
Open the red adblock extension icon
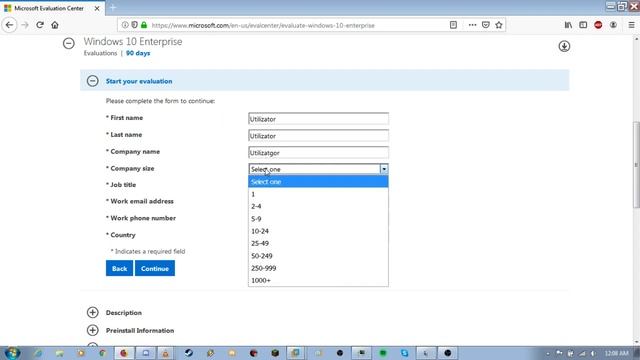pyautogui.click(x=598, y=25)
